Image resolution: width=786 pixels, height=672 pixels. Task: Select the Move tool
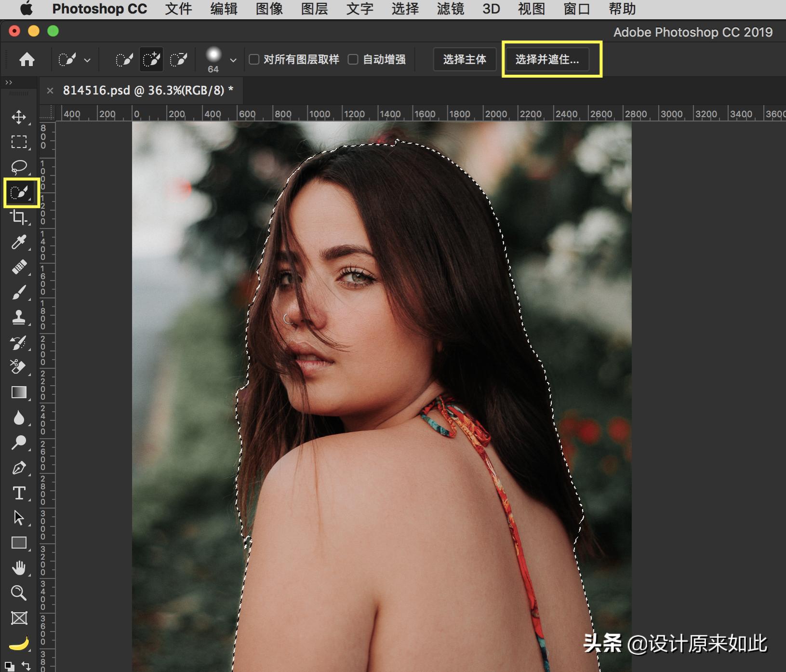pos(19,117)
